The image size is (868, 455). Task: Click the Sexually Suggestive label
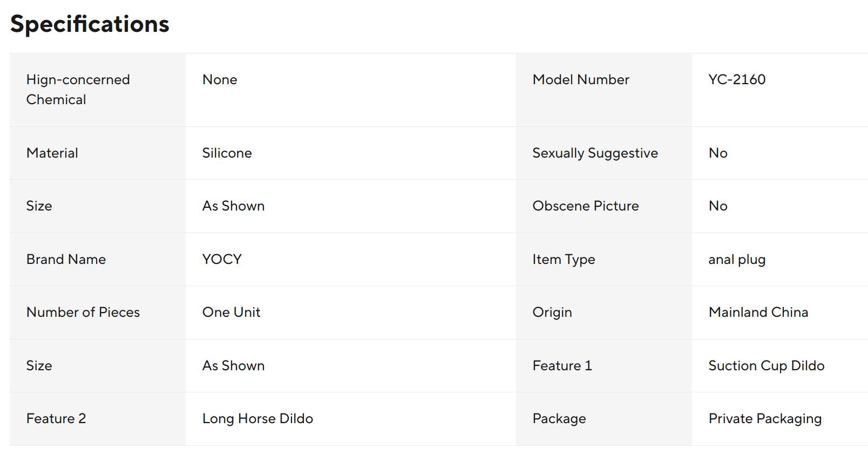(595, 153)
